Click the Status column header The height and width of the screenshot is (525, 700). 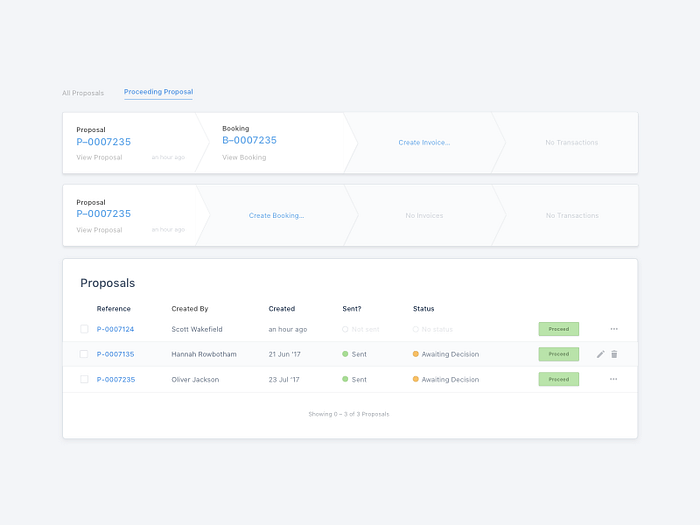click(x=423, y=308)
